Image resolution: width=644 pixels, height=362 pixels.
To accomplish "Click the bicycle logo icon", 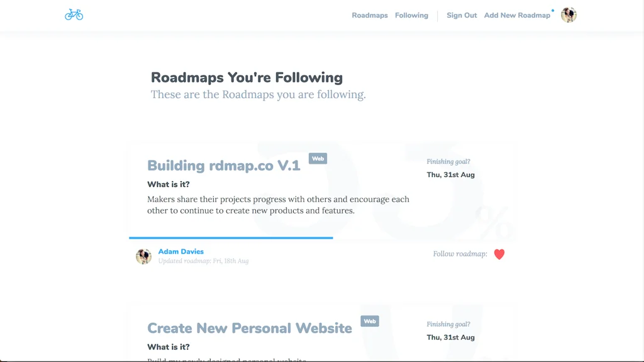I will point(74,14).
